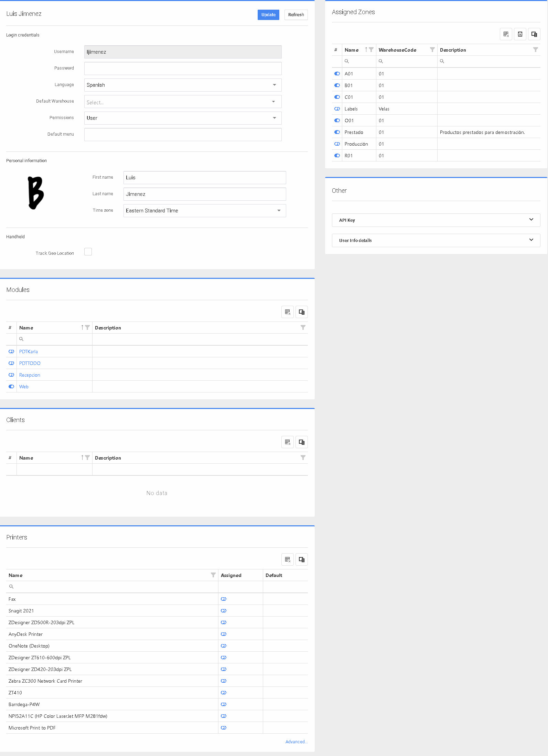The height and width of the screenshot is (756, 548).
Task: Click the user profile picture
Action: 36,193
